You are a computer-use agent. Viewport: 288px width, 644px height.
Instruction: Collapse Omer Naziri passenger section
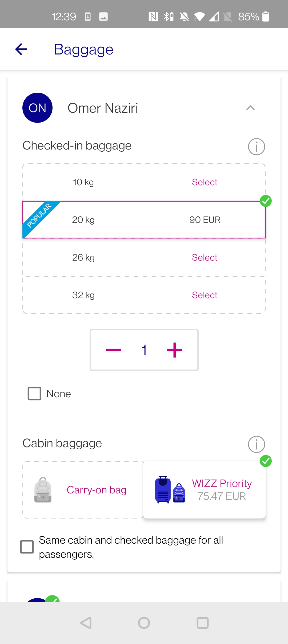click(x=250, y=108)
